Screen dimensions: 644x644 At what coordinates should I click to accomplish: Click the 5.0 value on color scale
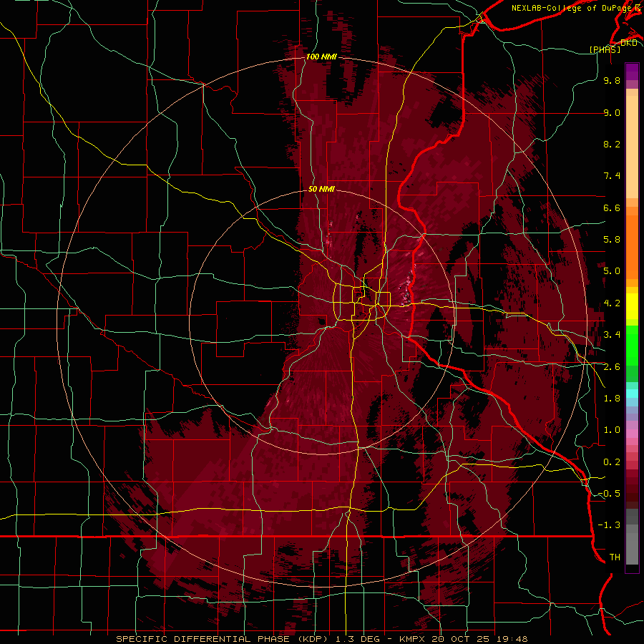tap(612, 271)
